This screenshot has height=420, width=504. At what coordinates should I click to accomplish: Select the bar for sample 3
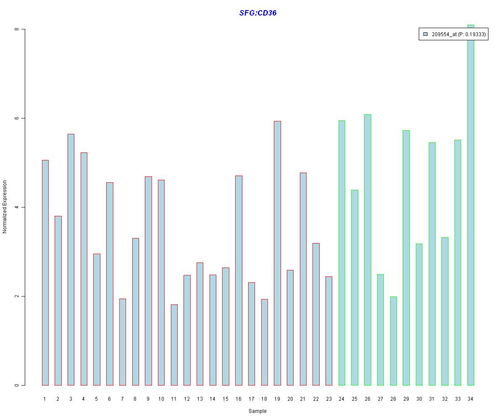pyautogui.click(x=71, y=260)
